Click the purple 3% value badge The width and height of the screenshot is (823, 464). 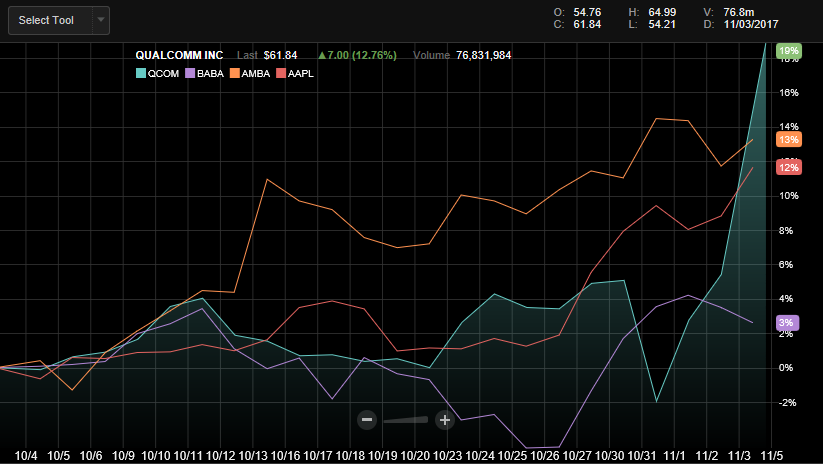pyautogui.click(x=787, y=323)
